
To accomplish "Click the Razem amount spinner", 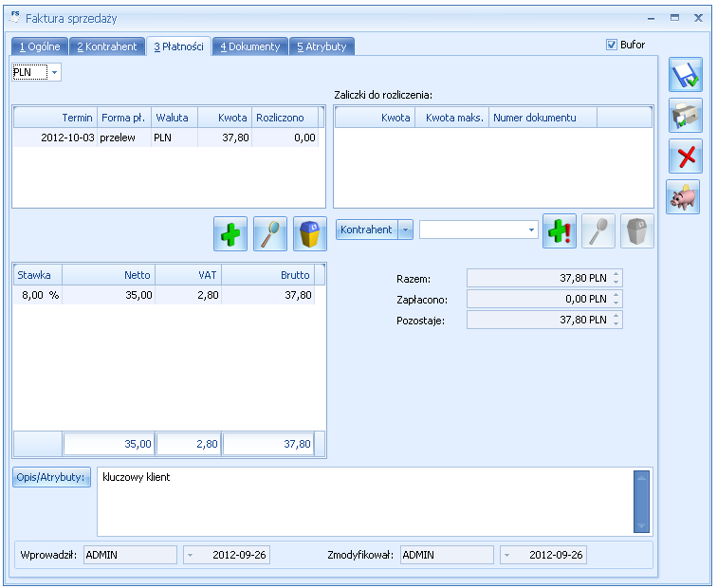I will (x=616, y=278).
